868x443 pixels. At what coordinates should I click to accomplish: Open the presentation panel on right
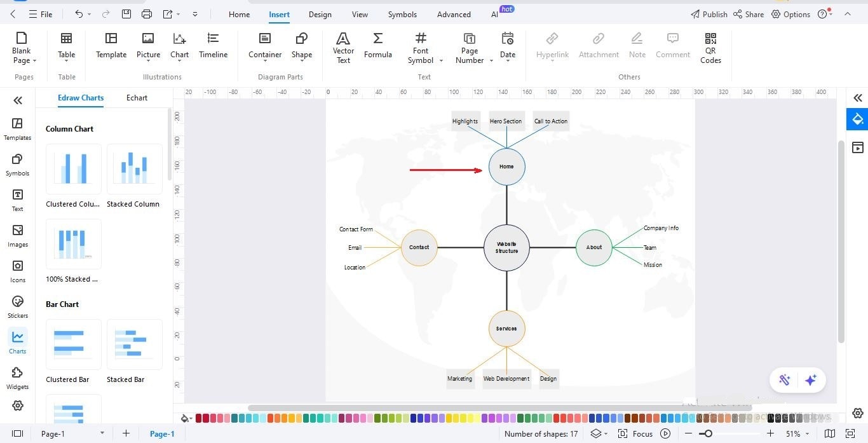[858, 147]
